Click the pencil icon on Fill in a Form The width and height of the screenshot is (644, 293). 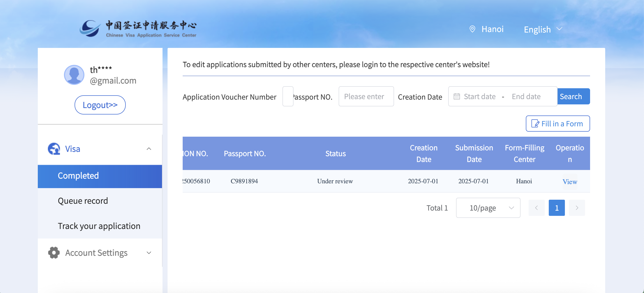pyautogui.click(x=535, y=124)
